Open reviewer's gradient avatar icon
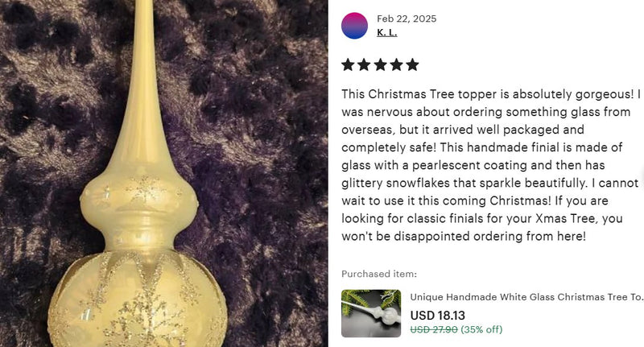The width and height of the screenshot is (644, 347). [354, 26]
